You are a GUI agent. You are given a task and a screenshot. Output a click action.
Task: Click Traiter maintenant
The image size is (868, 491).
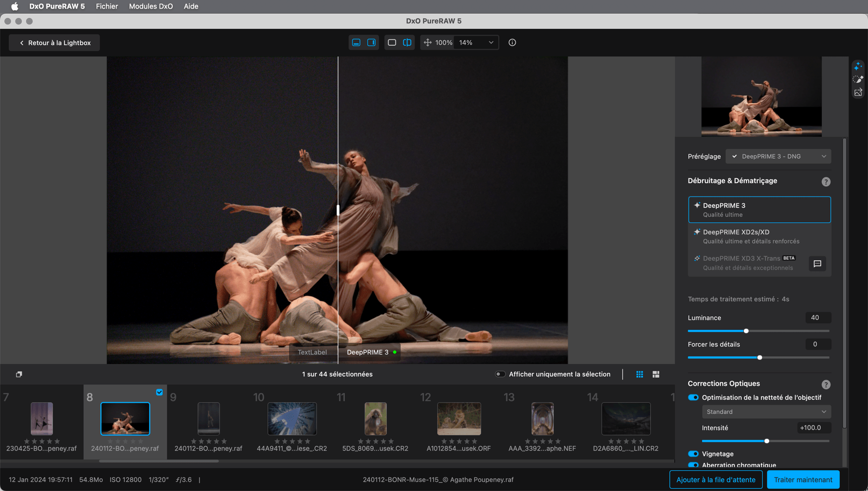coord(803,479)
